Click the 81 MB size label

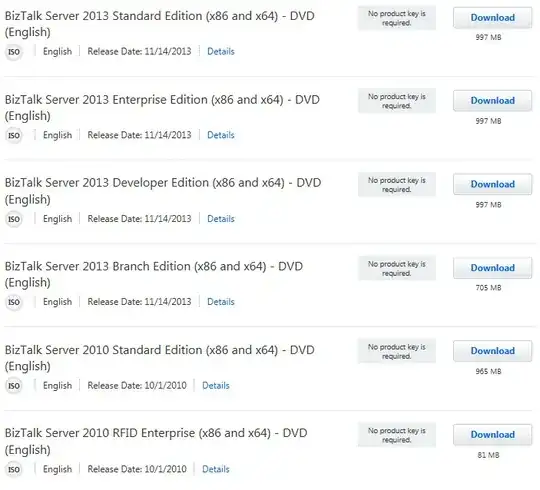pos(488,455)
